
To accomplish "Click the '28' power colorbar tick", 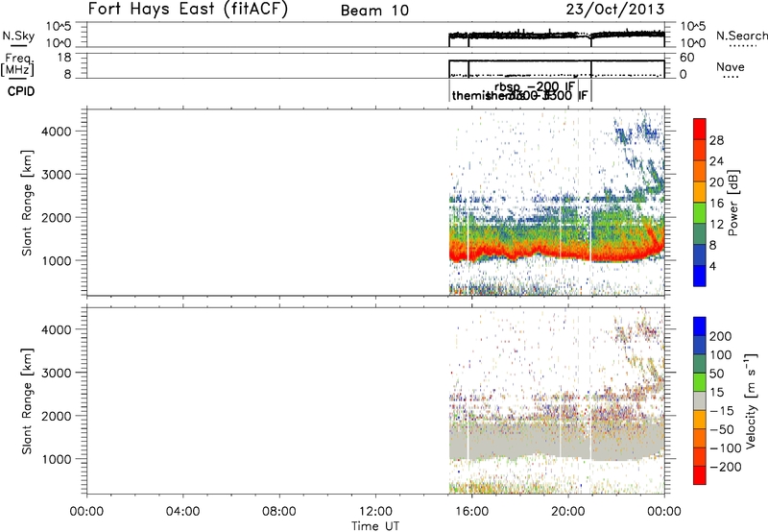I will (716, 140).
